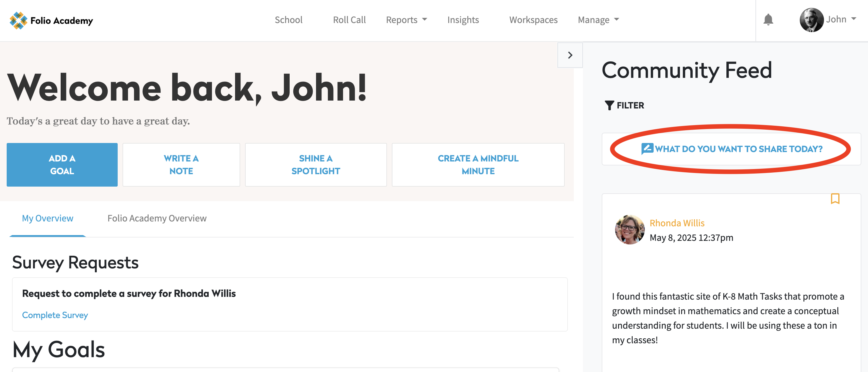Collapse the Community Feed panel
The image size is (868, 372).
coord(570,55)
